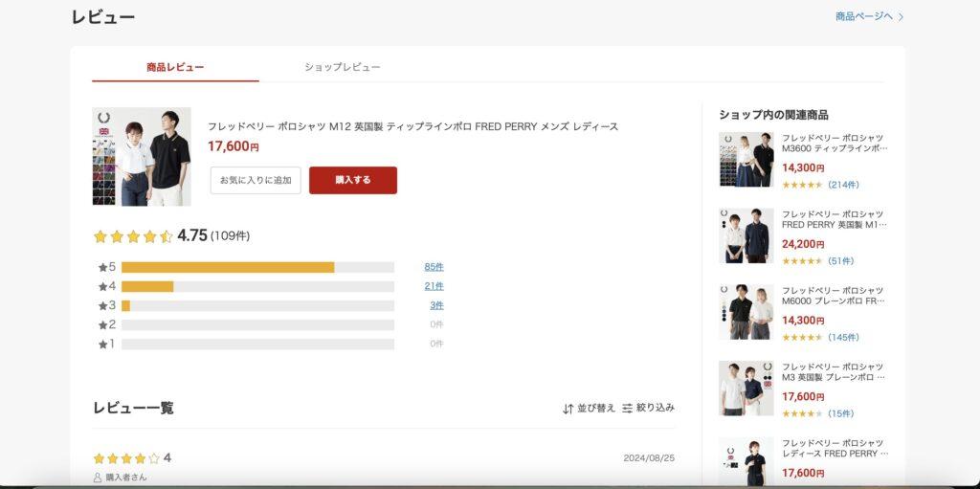Viewport: 980px width, 489px height.
Task: Filter by 21件 four-star reviews
Action: [434, 286]
